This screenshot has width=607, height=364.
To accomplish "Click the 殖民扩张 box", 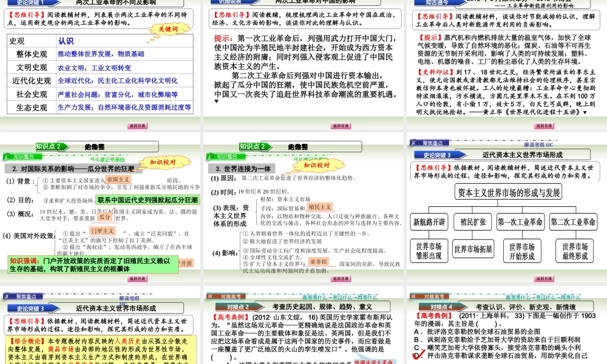I will point(473,222).
